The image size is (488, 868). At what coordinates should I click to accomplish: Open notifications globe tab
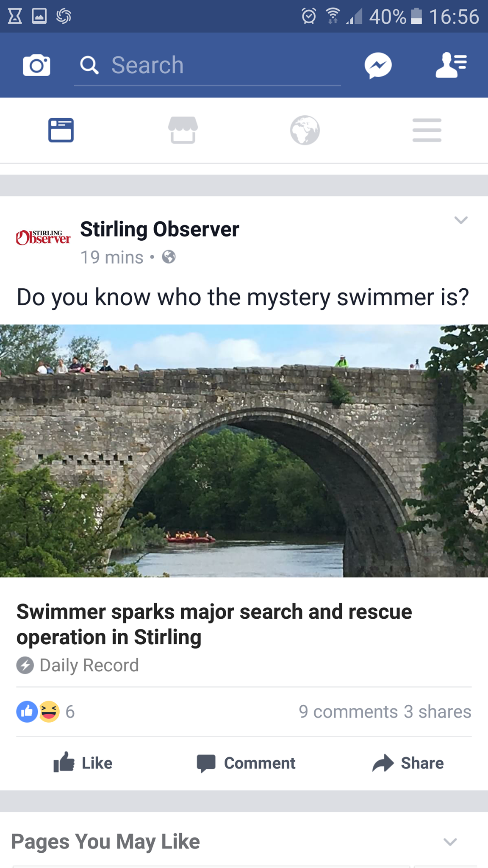coord(305,130)
